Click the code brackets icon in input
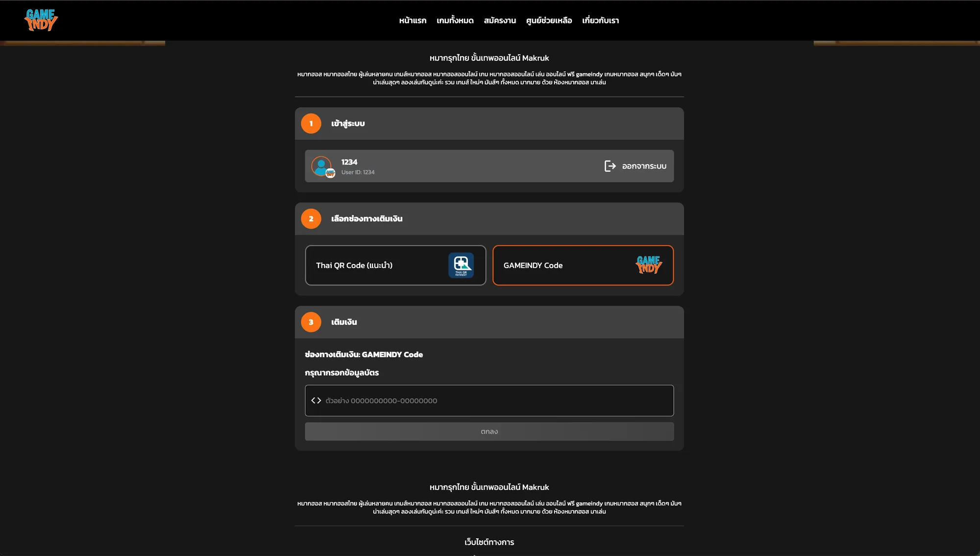Image resolution: width=980 pixels, height=556 pixels. (x=316, y=401)
